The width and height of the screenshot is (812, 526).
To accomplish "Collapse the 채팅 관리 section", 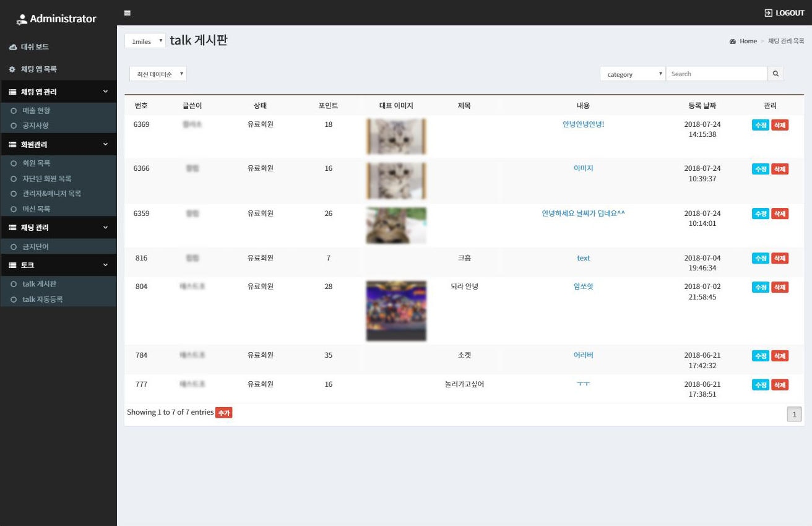I will (58, 227).
